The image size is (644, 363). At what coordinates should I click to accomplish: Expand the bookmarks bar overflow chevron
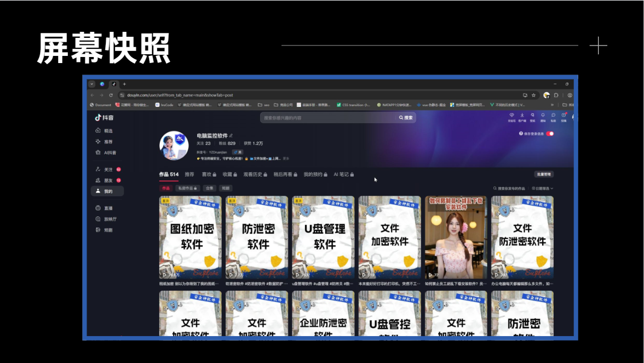click(x=552, y=105)
